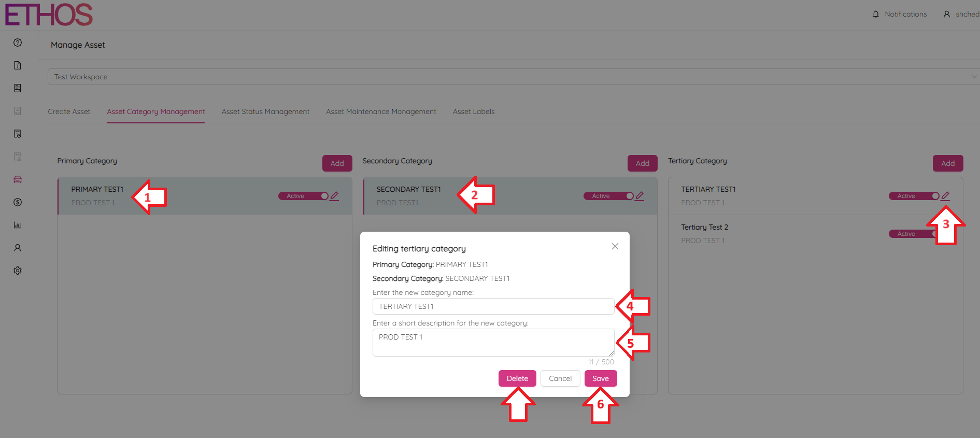Select the Tertiary Test 2 category row

tap(816, 234)
